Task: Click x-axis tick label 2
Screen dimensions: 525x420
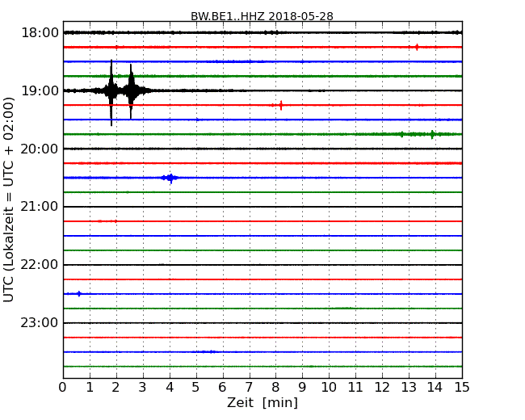Action: 115,388
